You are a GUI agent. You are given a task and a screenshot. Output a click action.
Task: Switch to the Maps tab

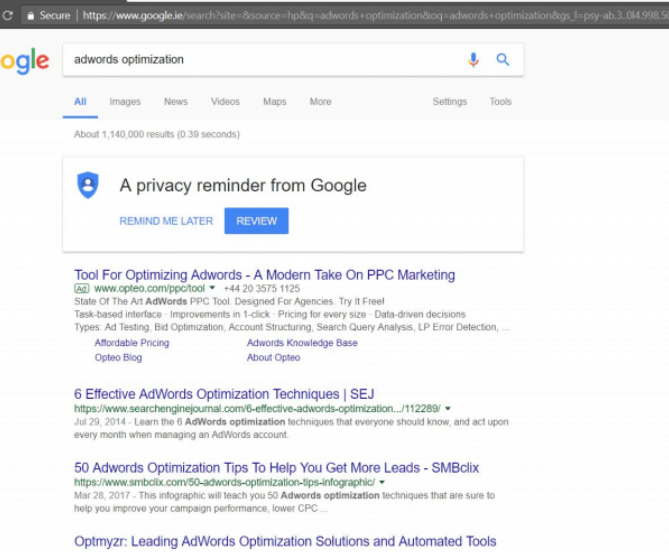tap(275, 102)
